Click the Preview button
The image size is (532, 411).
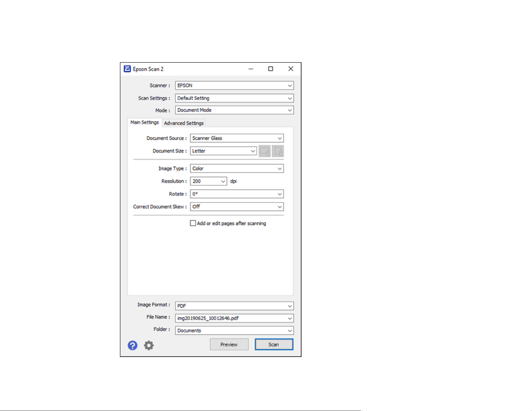[x=229, y=345]
